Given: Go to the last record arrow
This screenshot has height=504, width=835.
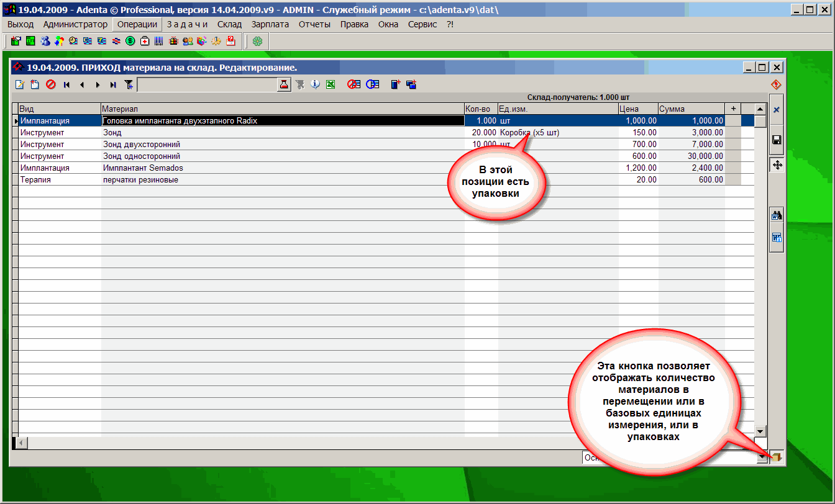Looking at the screenshot, I should tap(112, 84).
